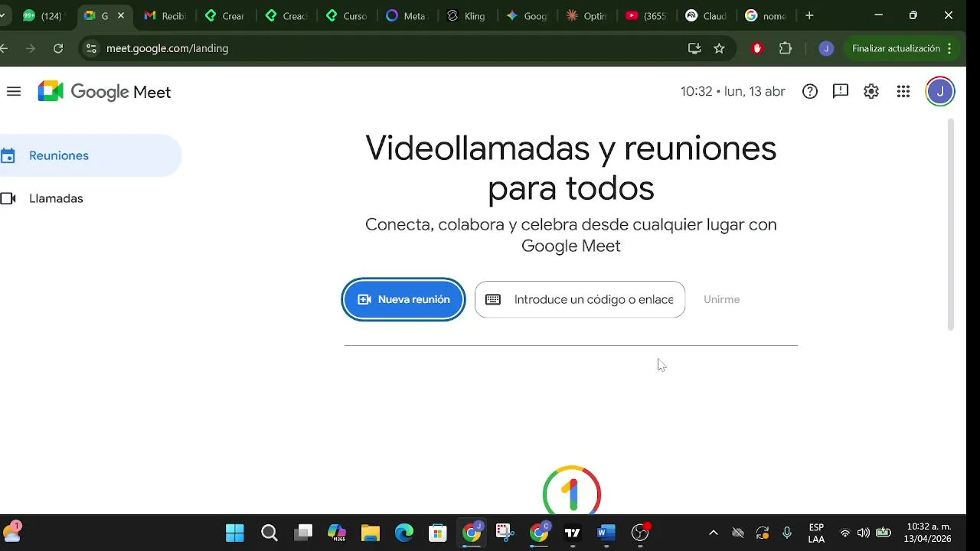
Task: Click the address bar URL meet.google.com/landing
Action: (x=167, y=48)
